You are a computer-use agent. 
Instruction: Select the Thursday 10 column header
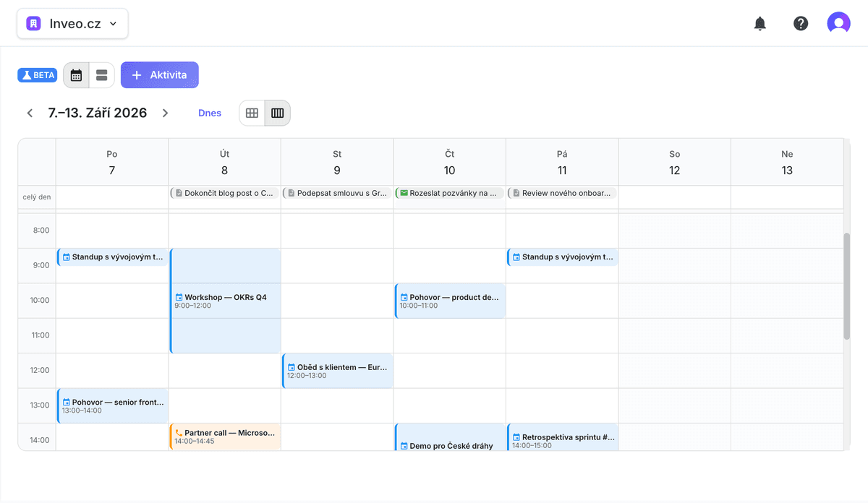tap(449, 162)
